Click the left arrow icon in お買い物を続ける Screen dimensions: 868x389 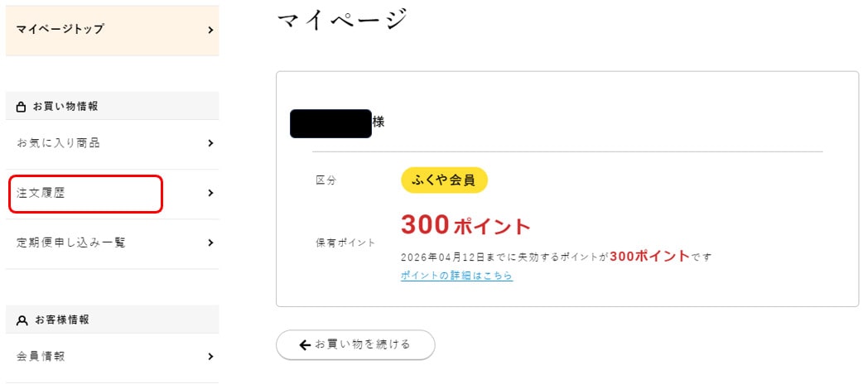point(305,345)
